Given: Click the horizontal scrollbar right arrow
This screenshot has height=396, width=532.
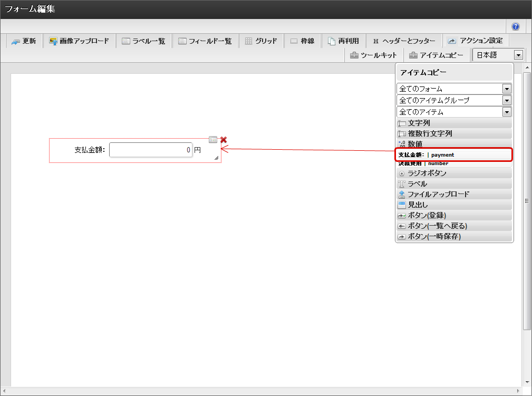Looking at the screenshot, I should pyautogui.click(x=518, y=391).
